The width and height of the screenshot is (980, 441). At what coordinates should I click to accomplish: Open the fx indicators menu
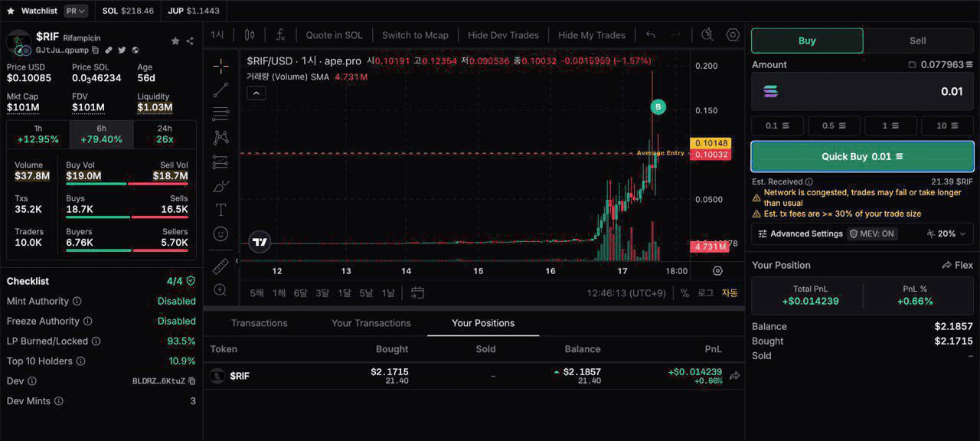click(281, 35)
